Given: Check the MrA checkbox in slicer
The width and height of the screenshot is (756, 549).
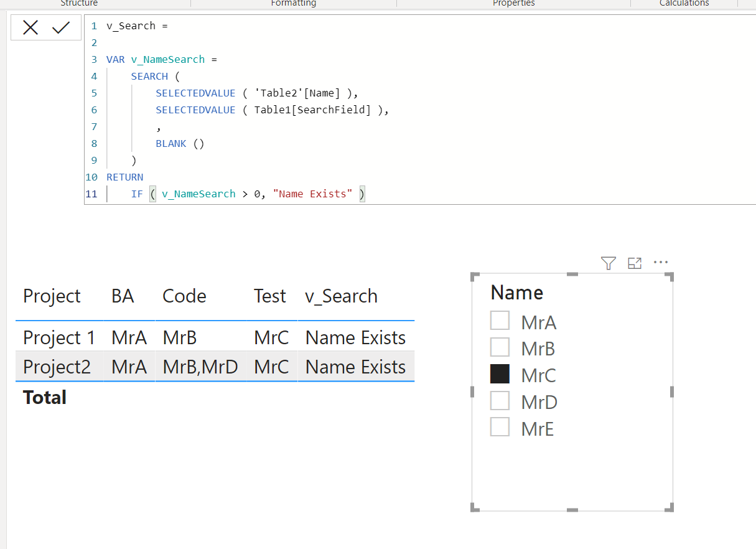Looking at the screenshot, I should (500, 321).
